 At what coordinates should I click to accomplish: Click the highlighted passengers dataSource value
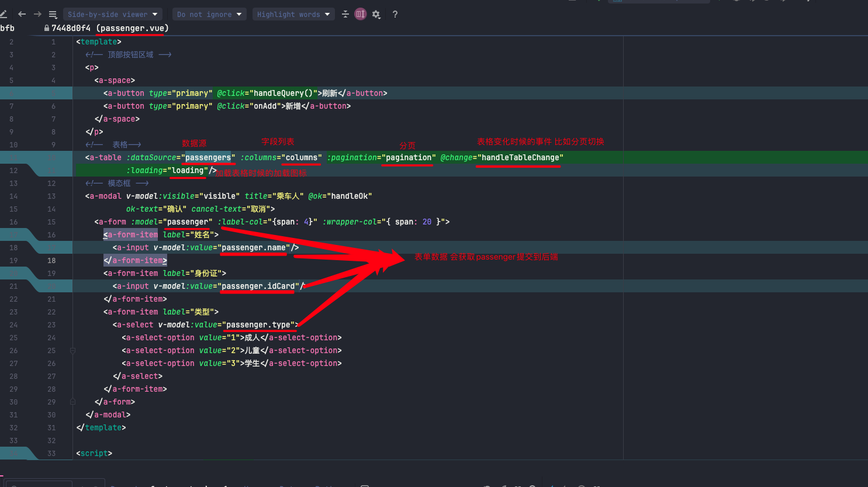[208, 157]
